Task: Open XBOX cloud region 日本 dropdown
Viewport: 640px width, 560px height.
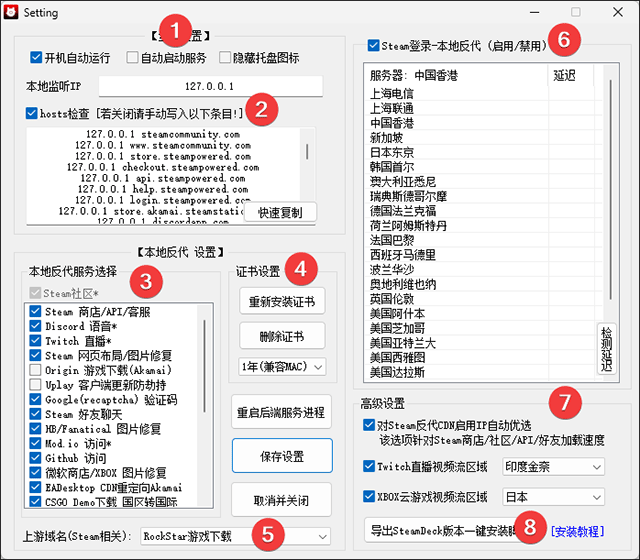Action: 553,497
